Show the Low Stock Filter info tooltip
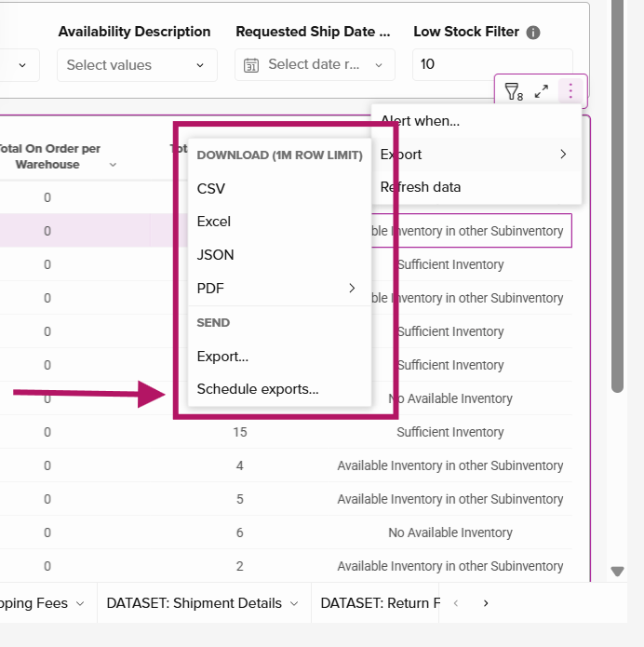This screenshot has width=644, height=647. [533, 33]
